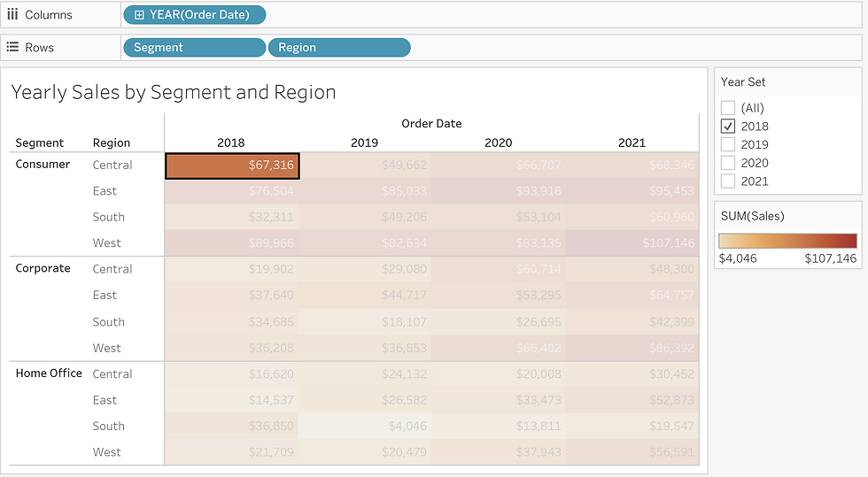This screenshot has width=868, height=477.
Task: Expand the YEAR(Order Date) pill plus icon
Action: point(140,15)
